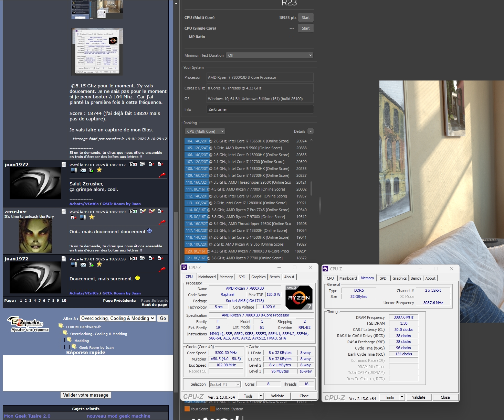Open Graphics tab in the CPU-Z Memory window
This screenshot has height=420, width=504.
point(400,278)
